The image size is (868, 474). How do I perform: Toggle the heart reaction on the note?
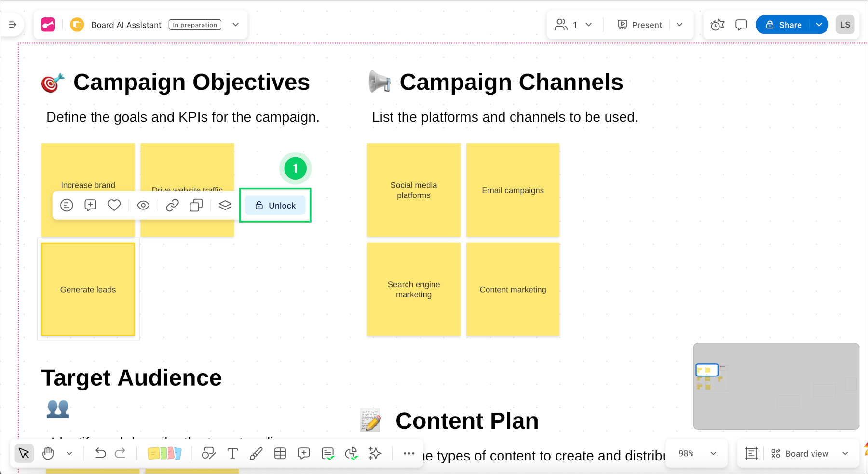pos(114,206)
